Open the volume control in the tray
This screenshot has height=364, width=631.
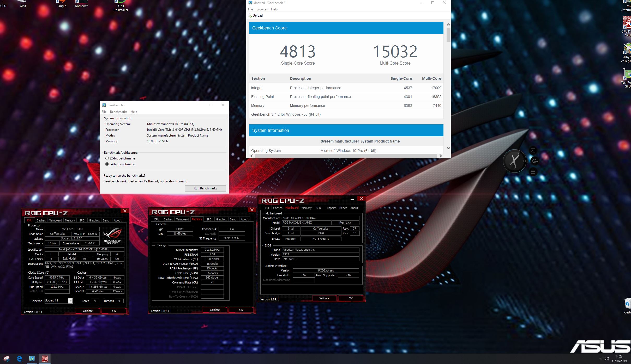[x=607, y=359]
